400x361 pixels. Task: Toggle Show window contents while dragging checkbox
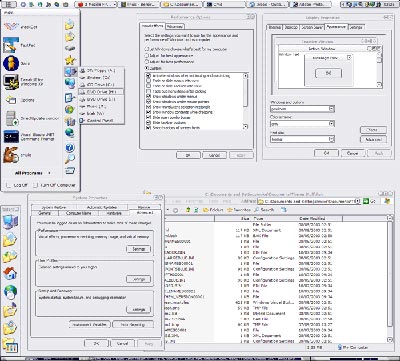(149, 112)
